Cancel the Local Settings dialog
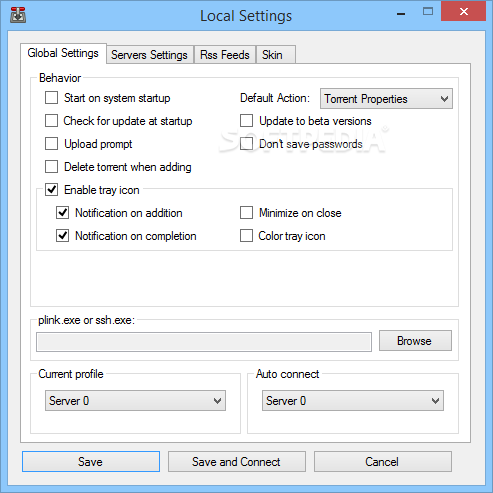 coord(383,462)
